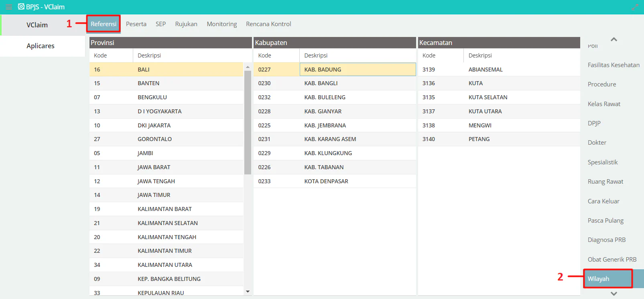The height and width of the screenshot is (299, 644).
Task: Select KAB. BULELENG kabupaten row
Action: click(335, 97)
